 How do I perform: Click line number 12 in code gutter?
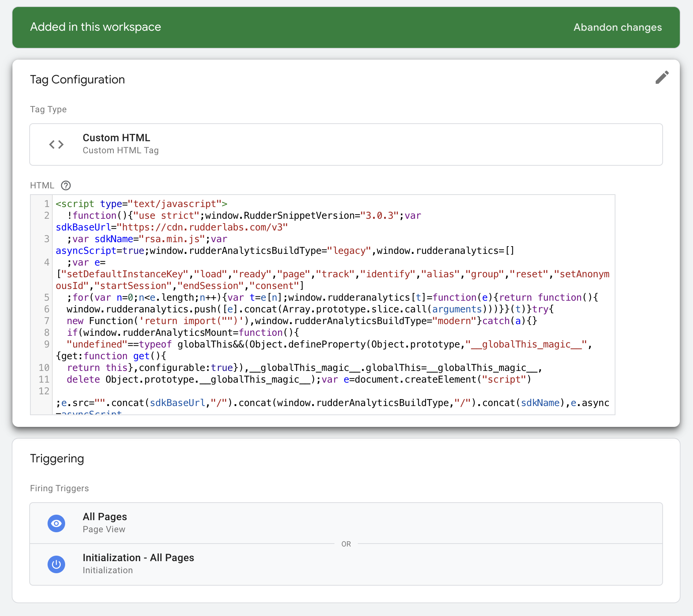[44, 391]
